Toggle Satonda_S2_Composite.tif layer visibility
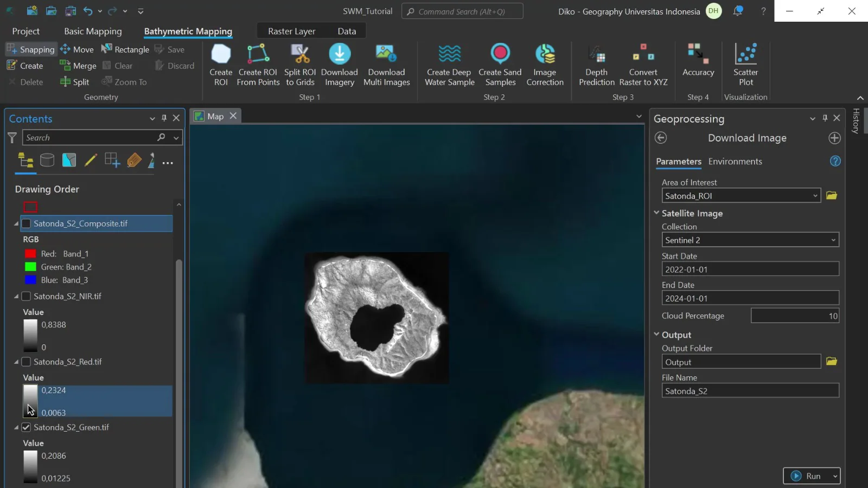Screen dimensions: 868x488 tap(26, 223)
